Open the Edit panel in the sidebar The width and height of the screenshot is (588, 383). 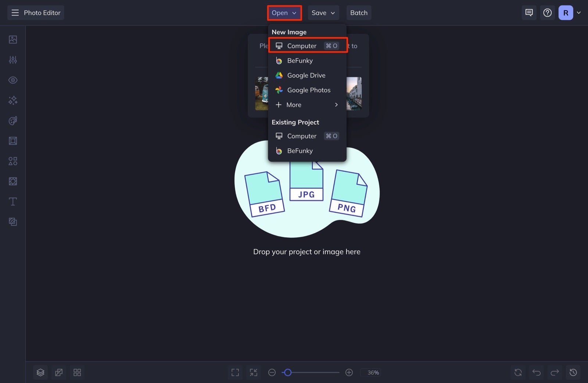click(13, 39)
